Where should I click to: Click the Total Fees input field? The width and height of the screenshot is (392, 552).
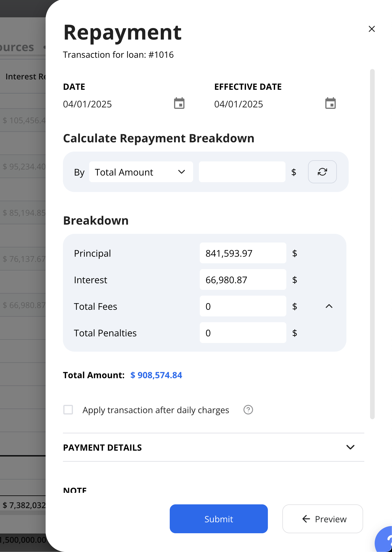pos(243,306)
